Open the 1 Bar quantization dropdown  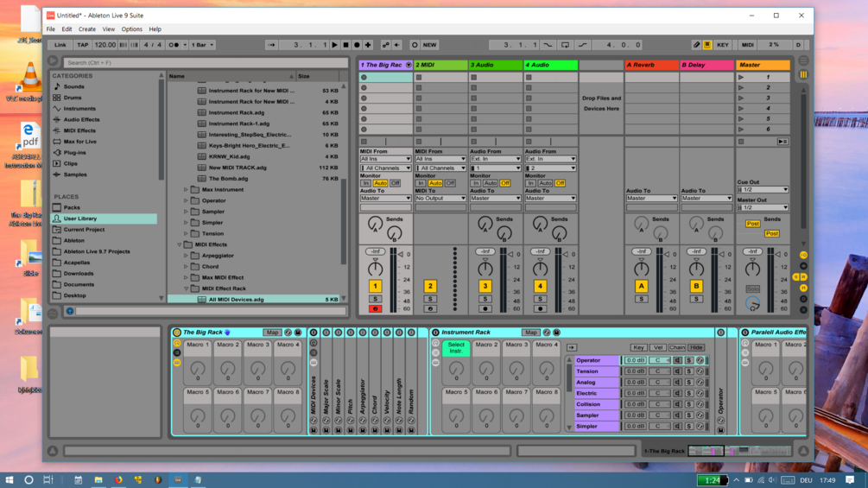[202, 45]
